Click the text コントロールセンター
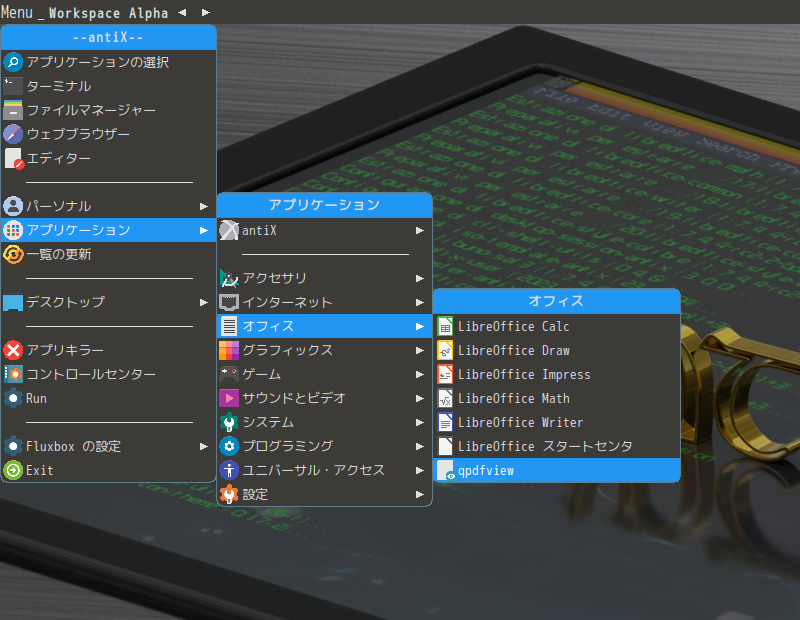 pyautogui.click(x=91, y=374)
